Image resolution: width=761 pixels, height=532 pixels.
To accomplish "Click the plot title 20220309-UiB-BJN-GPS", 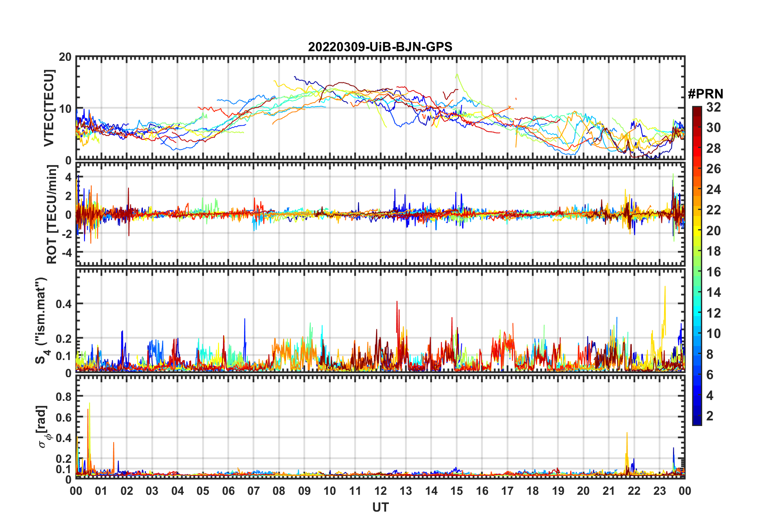I will 380,47.
